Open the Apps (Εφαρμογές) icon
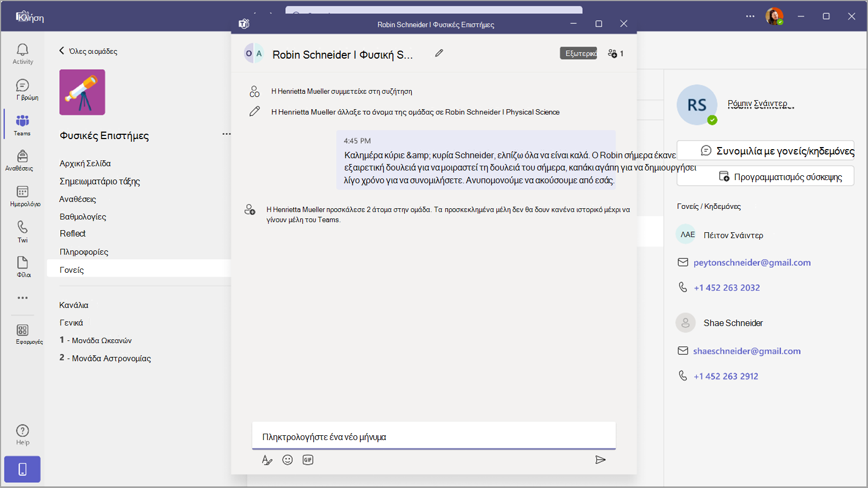Image resolution: width=868 pixels, height=488 pixels. [x=22, y=330]
